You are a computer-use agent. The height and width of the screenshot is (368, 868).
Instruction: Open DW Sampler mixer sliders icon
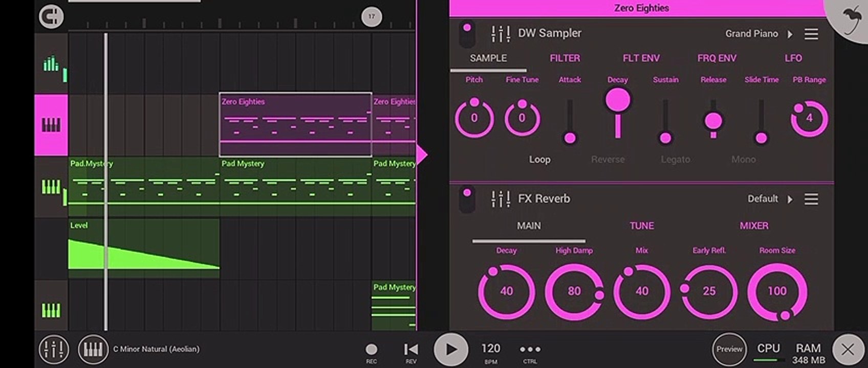500,34
